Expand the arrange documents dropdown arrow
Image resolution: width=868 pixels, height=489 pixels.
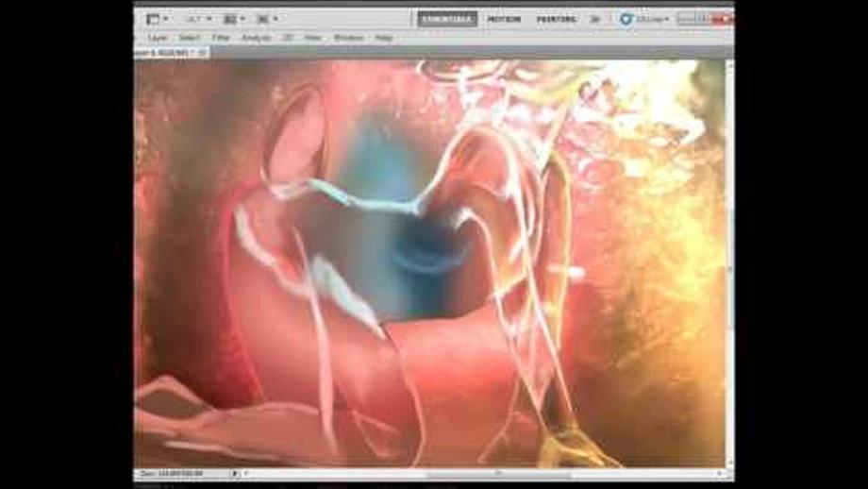(242, 19)
